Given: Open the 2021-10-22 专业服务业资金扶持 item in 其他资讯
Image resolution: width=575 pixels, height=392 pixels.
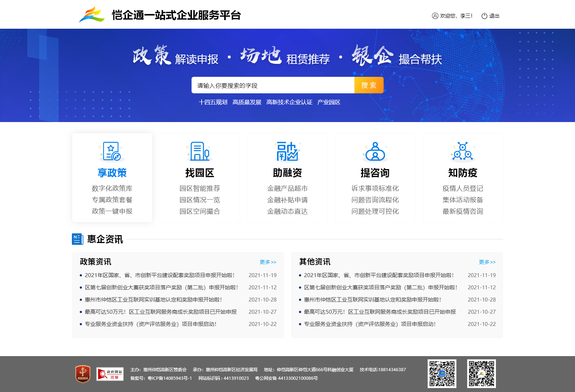Looking at the screenshot, I should tap(369, 324).
